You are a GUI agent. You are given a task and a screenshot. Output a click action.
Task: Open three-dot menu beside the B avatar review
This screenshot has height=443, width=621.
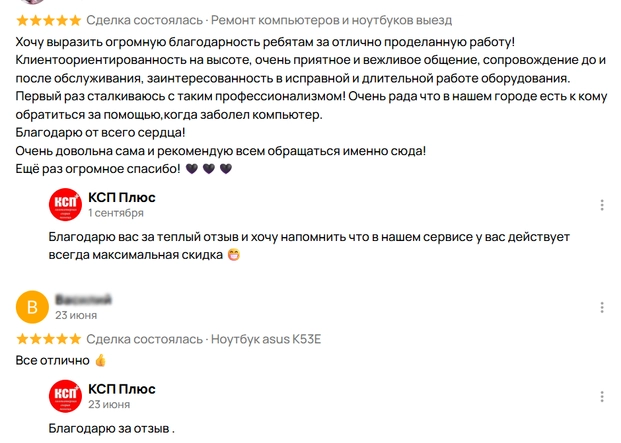point(601,307)
